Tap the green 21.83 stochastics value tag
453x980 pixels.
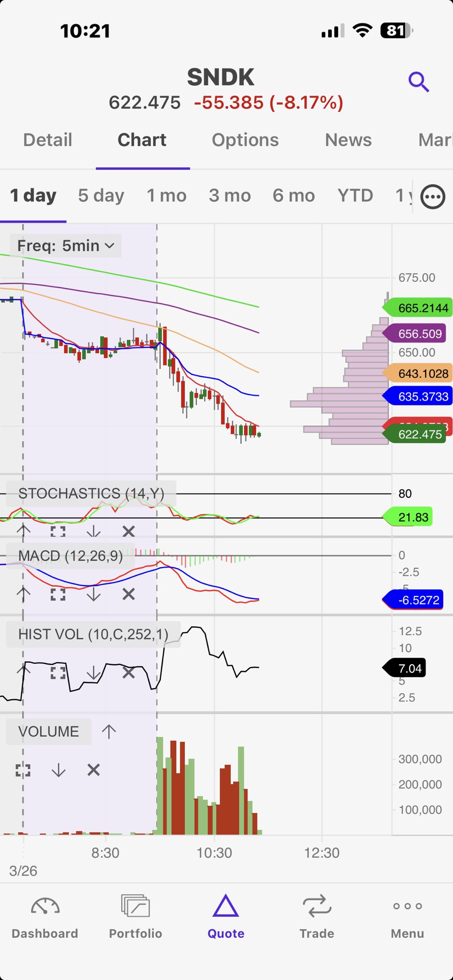408,517
